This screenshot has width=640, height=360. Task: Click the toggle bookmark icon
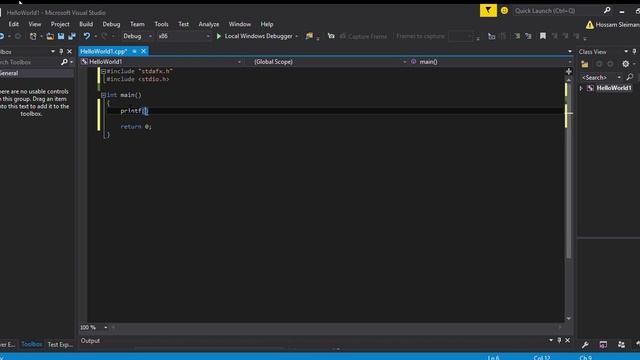(x=542, y=36)
